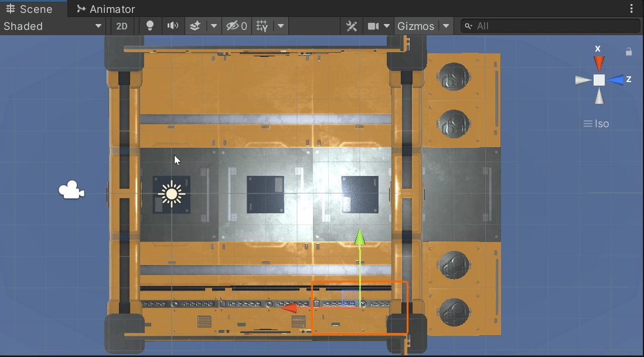Open Gizmos dropdown arrow
The height and width of the screenshot is (357, 644).
[446, 26]
